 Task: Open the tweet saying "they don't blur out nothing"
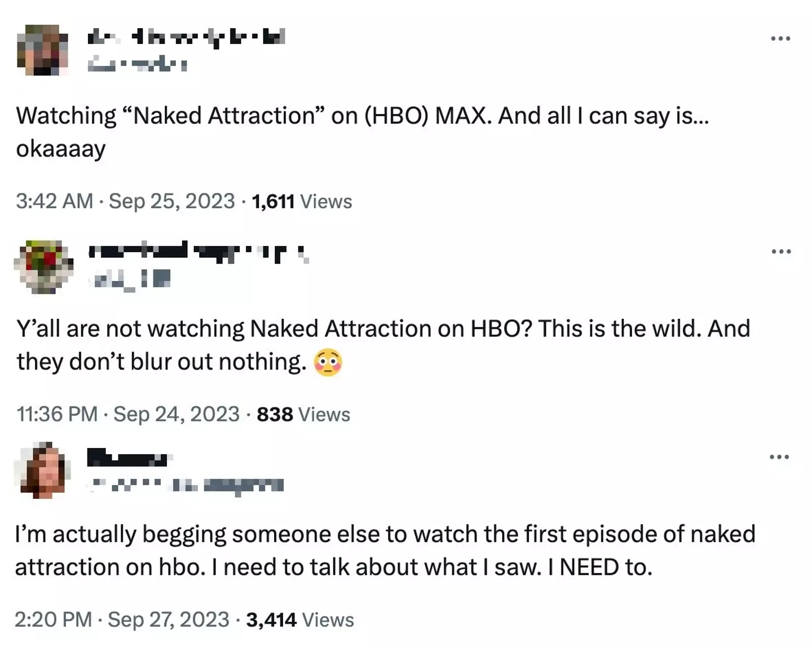point(383,345)
